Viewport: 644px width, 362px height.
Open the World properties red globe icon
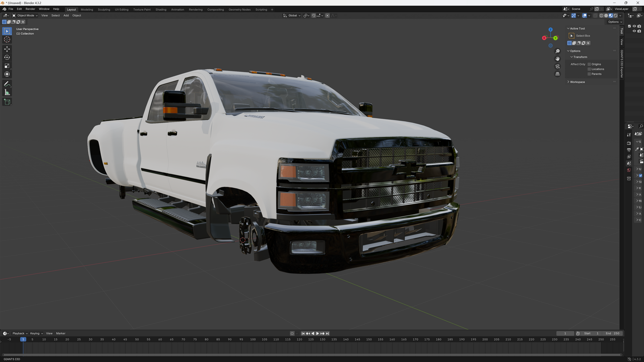[x=629, y=170]
